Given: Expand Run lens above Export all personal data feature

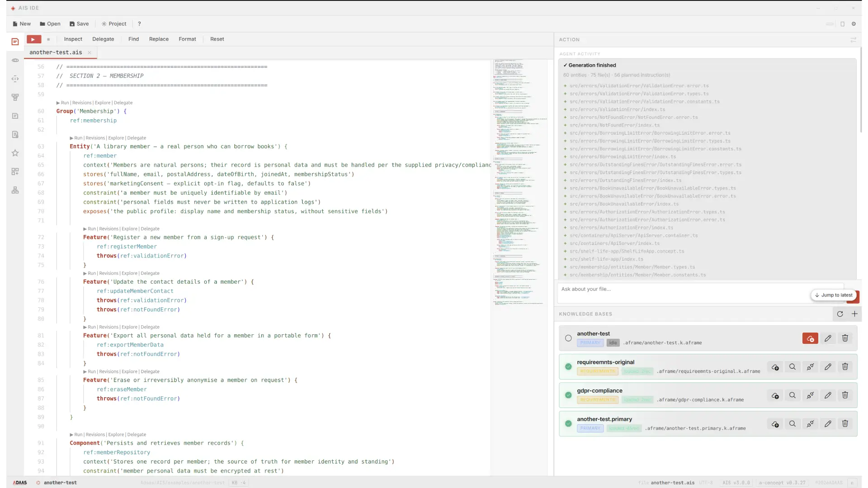Looking at the screenshot, I should [90, 327].
